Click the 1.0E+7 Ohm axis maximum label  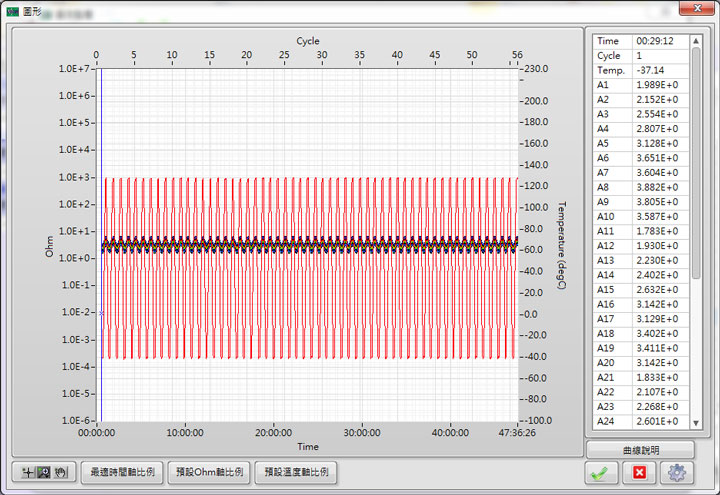point(77,69)
